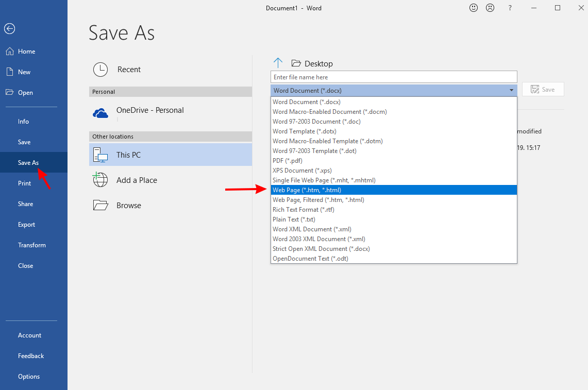Select Web Page, Filtered option
The height and width of the screenshot is (390, 588).
coord(394,199)
